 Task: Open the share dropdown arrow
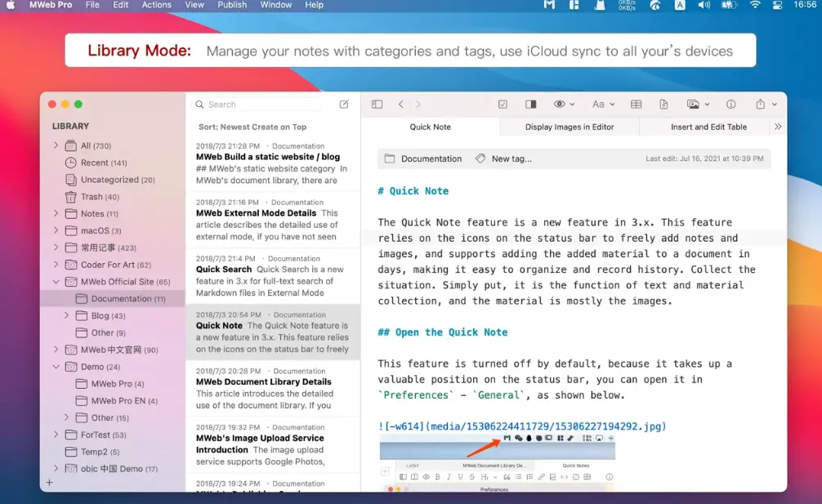point(775,105)
